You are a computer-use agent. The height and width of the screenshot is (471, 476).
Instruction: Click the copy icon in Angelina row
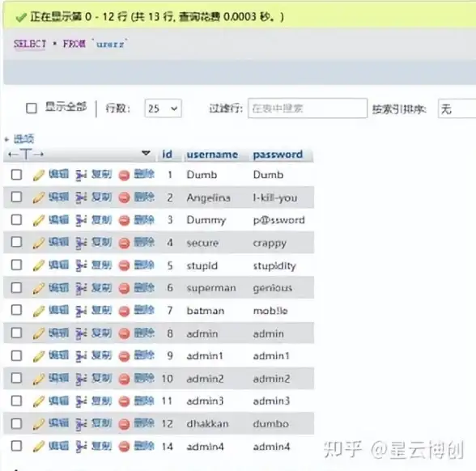point(81,197)
